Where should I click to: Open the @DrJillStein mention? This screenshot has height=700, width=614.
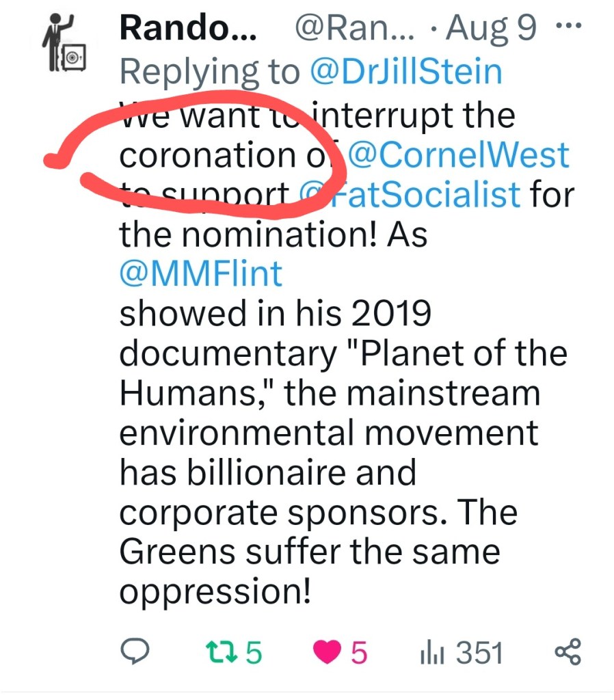click(x=406, y=72)
